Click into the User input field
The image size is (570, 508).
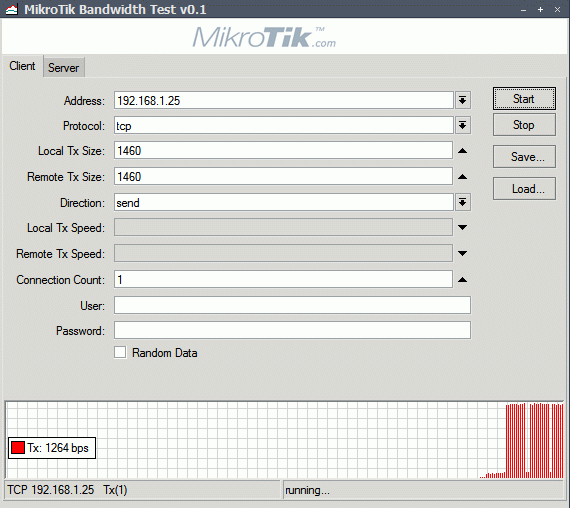point(292,305)
